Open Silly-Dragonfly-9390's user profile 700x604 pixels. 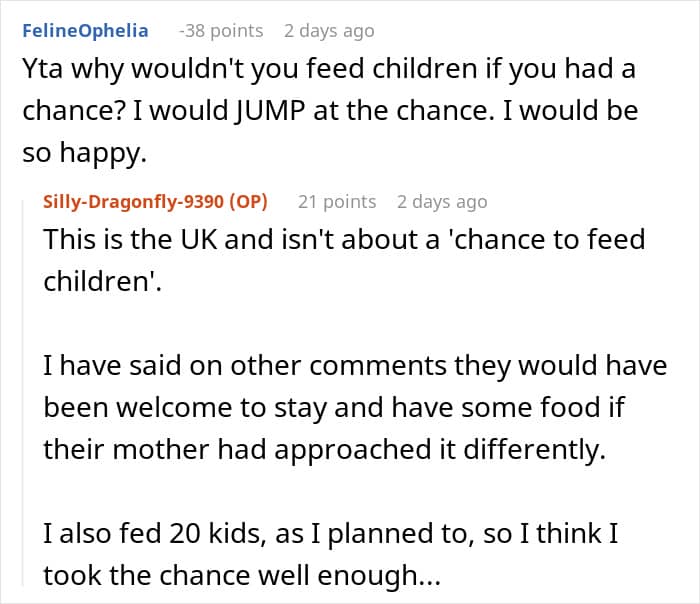pos(134,201)
